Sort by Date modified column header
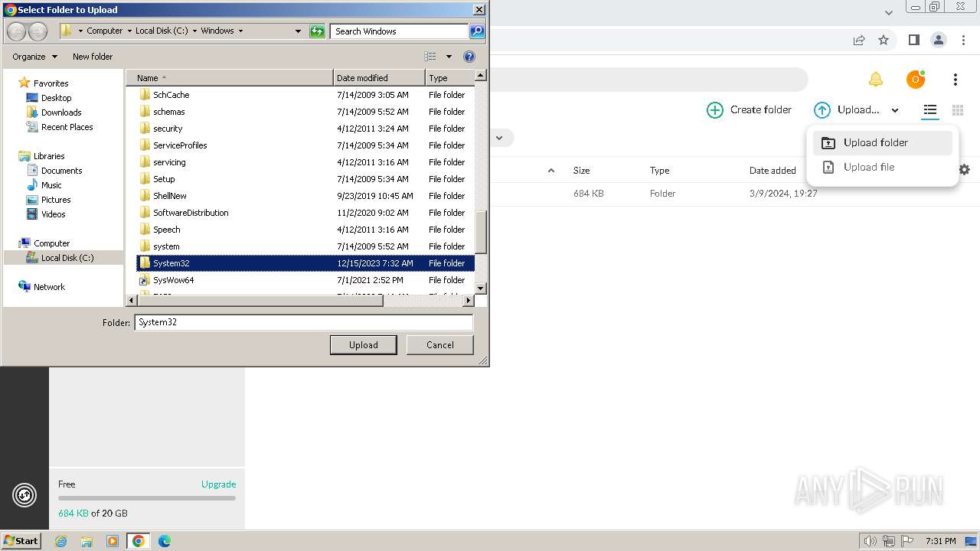The image size is (980, 551). [x=379, y=78]
